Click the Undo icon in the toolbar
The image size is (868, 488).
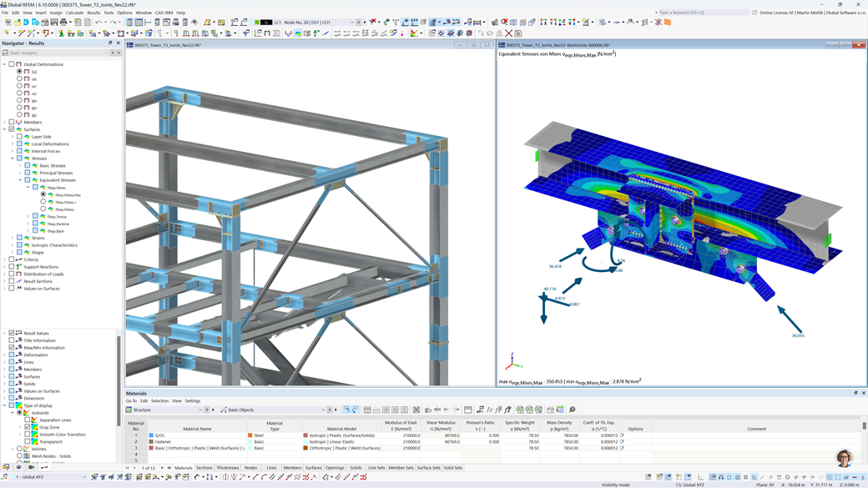pos(98,25)
